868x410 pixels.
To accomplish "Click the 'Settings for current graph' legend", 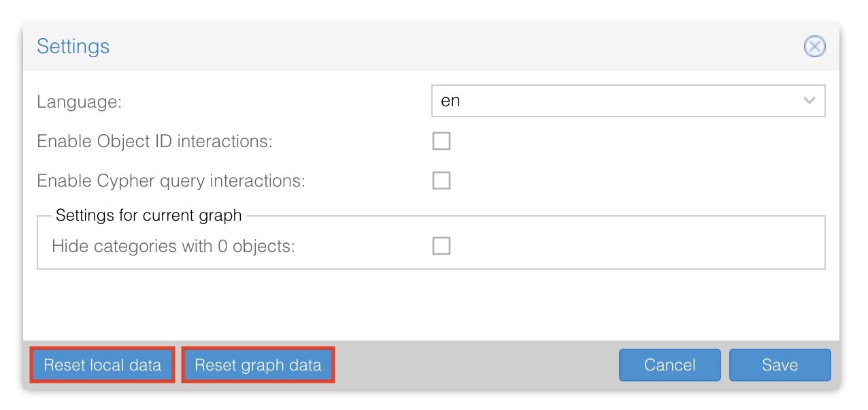I will point(148,216).
